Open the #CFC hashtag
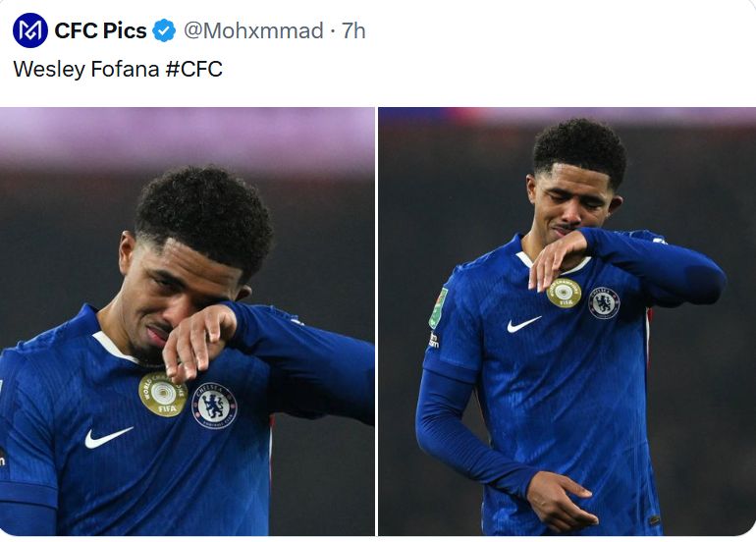This screenshot has height=542, width=756. coord(193,70)
